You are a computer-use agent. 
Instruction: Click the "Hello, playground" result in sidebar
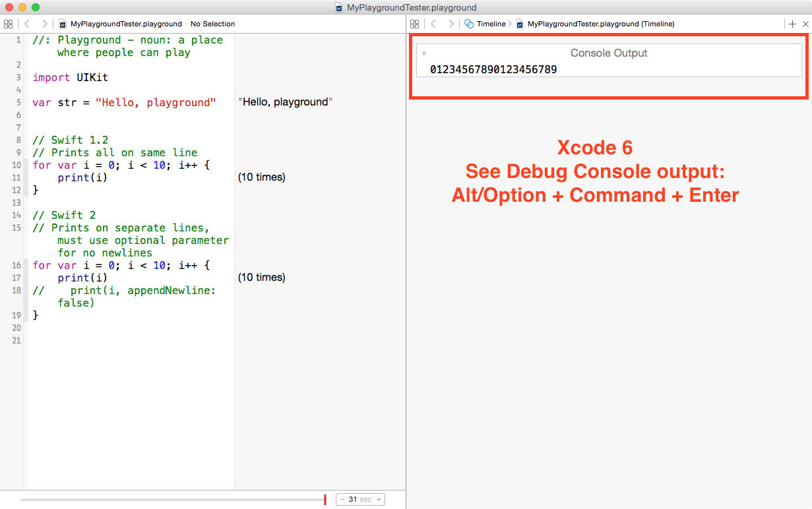click(285, 102)
